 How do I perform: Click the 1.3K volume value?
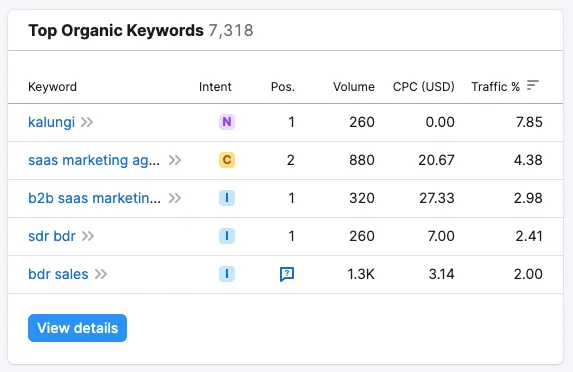point(361,274)
